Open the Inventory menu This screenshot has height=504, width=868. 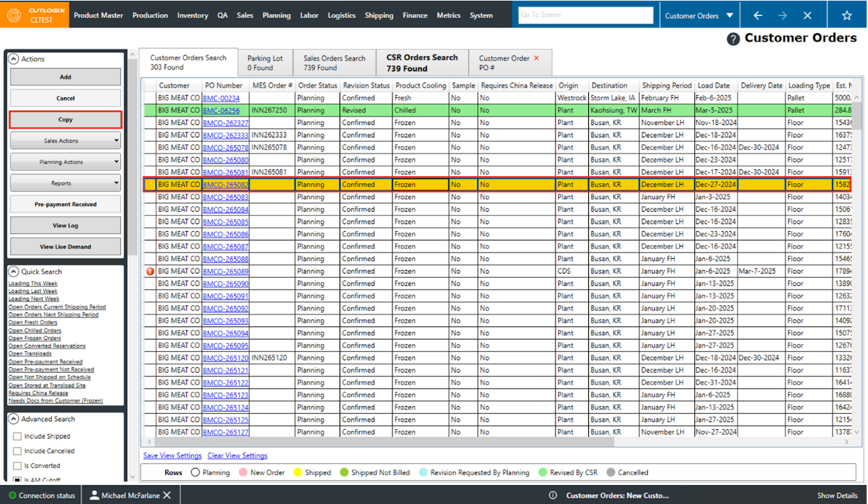click(192, 15)
